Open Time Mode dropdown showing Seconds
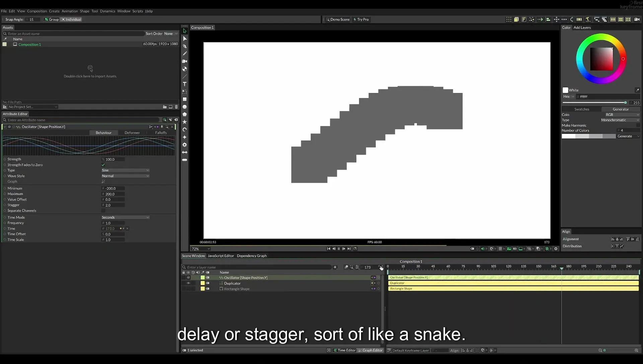This screenshot has width=643, height=364. tap(125, 217)
